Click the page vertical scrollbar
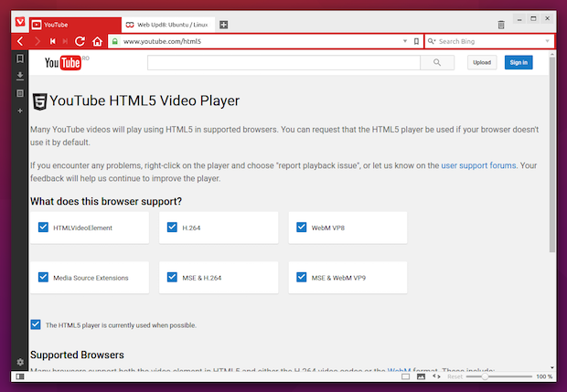The width and height of the screenshot is (567, 392). point(552,154)
